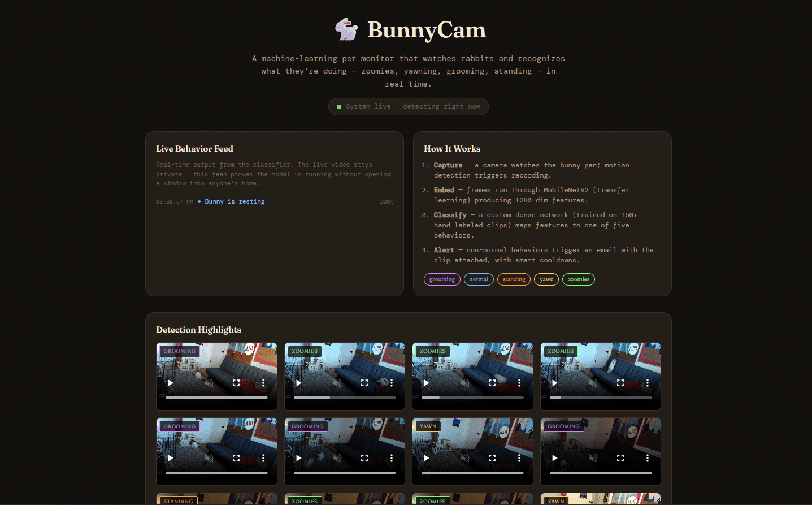Toggle mute on middle second-row Grooming clip

(x=337, y=458)
